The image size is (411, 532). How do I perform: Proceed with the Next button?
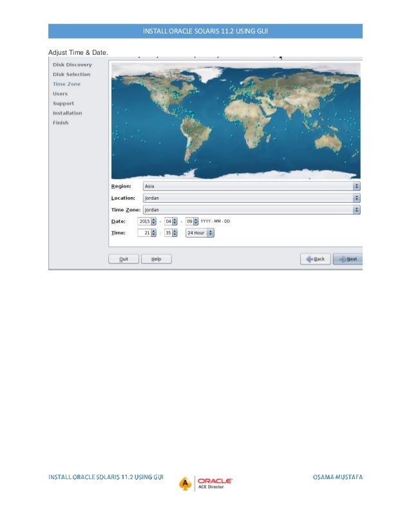(x=348, y=259)
